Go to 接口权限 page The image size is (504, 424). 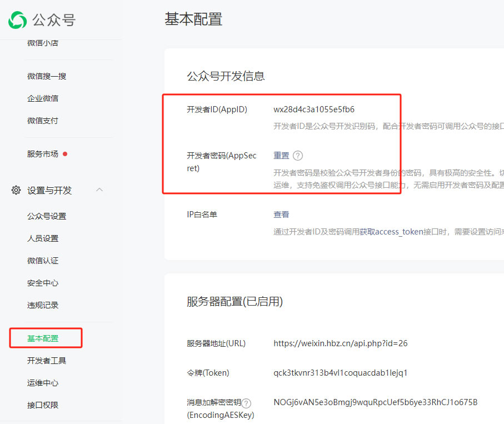coord(43,405)
